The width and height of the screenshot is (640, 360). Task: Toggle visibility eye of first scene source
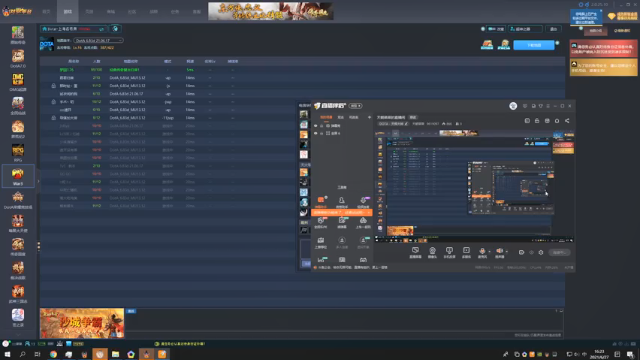pos(316,126)
